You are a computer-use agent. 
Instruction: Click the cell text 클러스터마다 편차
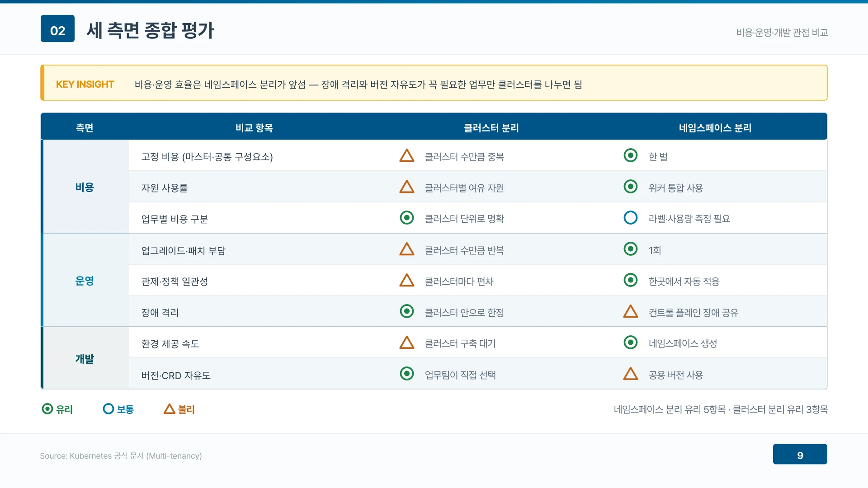click(459, 282)
